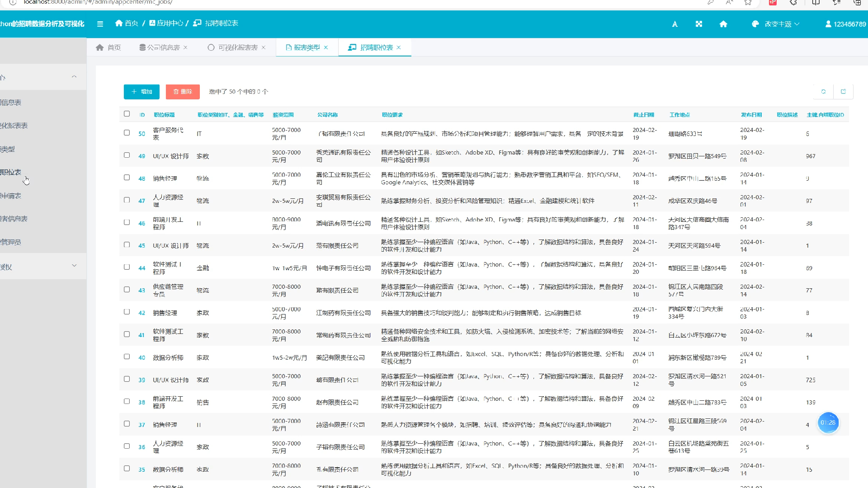Check the row with ID 49

tap(127, 155)
